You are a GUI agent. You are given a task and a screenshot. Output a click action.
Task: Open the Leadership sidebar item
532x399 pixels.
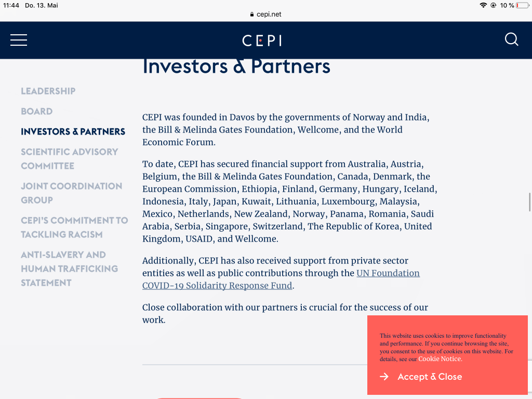[x=48, y=91]
